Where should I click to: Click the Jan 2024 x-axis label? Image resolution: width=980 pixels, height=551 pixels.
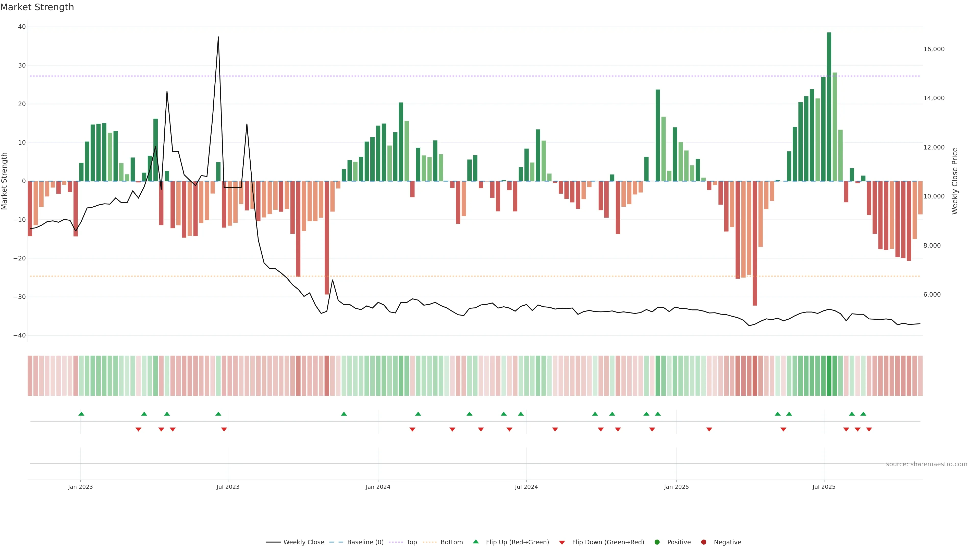[x=378, y=487]
